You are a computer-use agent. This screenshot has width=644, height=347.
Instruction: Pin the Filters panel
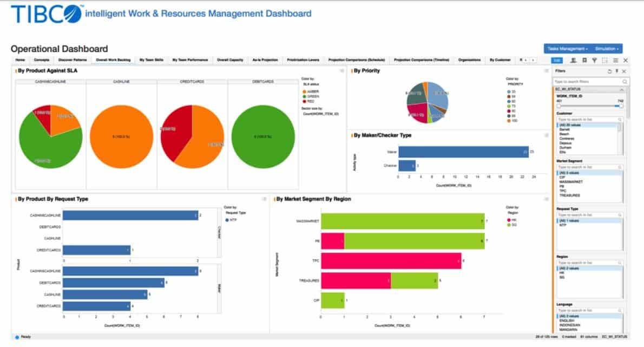(617, 71)
